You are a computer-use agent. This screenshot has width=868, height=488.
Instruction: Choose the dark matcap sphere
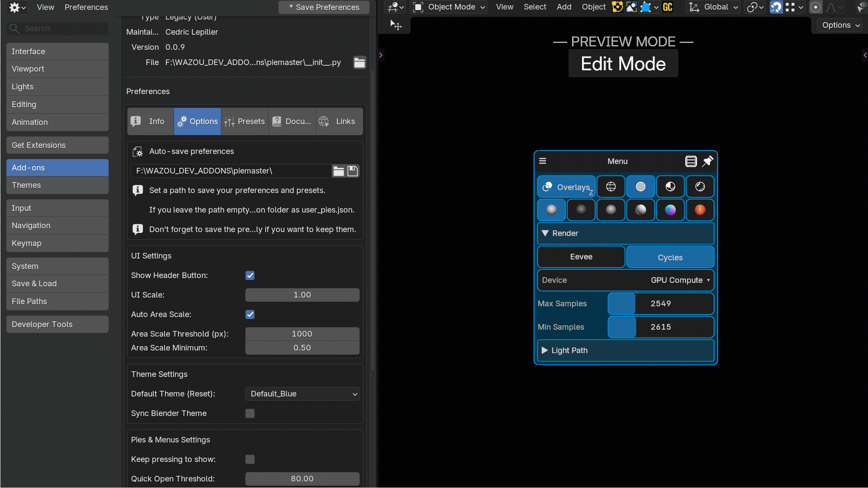(x=581, y=210)
